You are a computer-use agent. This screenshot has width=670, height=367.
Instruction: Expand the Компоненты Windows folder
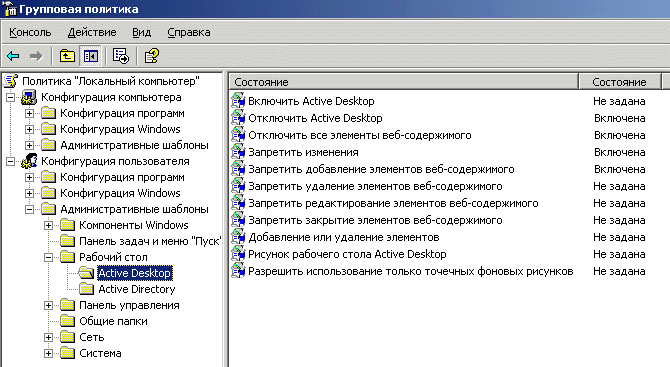[x=48, y=225]
